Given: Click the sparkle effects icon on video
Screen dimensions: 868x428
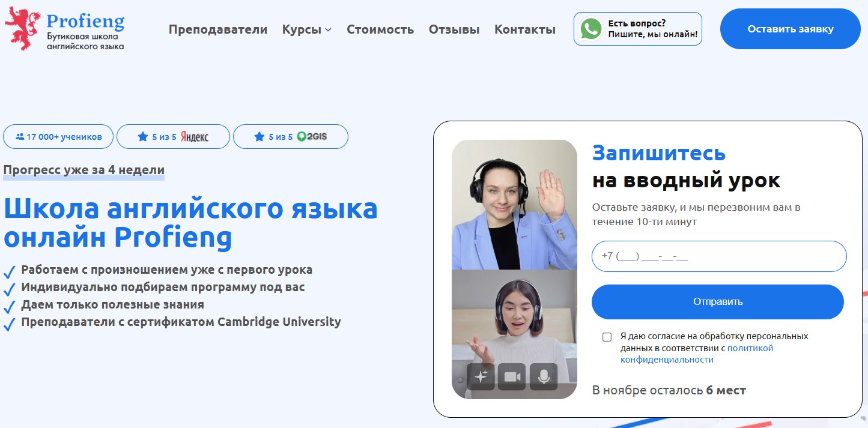Looking at the screenshot, I should pos(481,376).
